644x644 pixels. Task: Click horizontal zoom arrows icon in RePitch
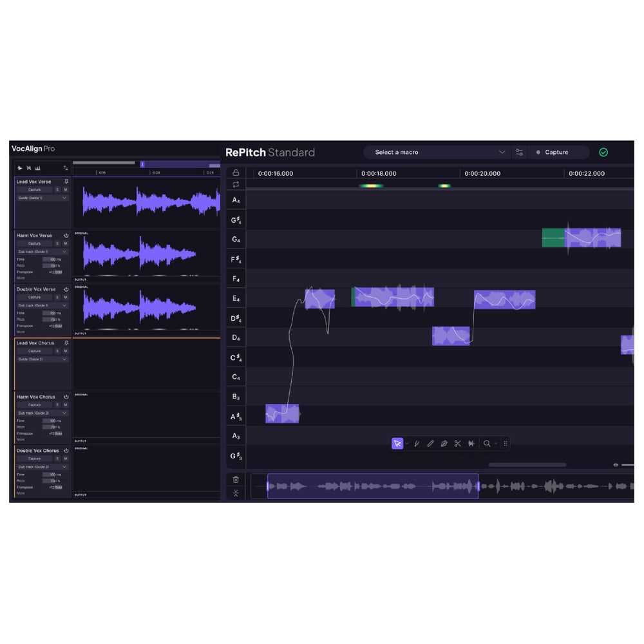click(x=616, y=465)
